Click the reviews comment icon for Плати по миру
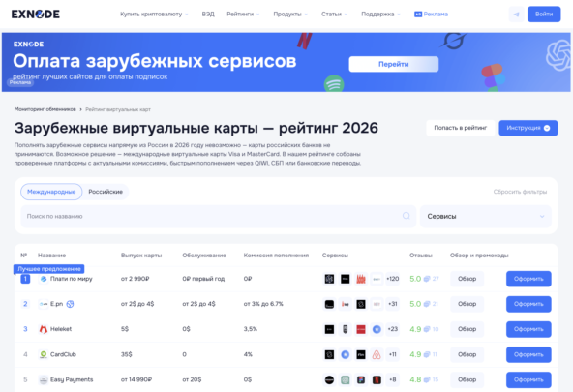Image resolution: width=573 pixels, height=392 pixels. tap(427, 279)
